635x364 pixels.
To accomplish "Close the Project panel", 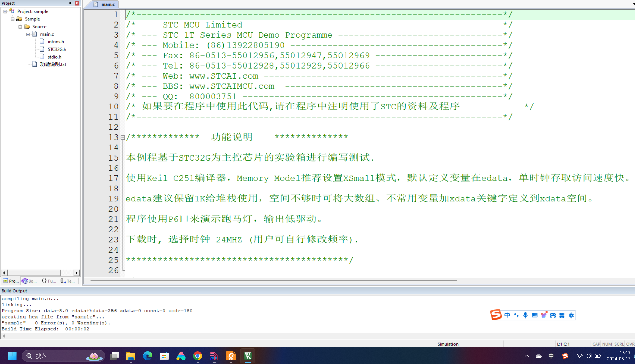I will point(77,3).
